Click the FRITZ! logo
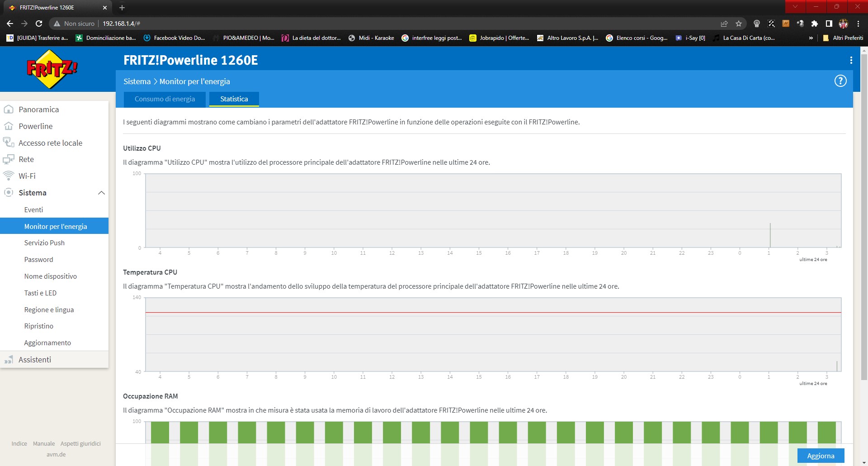Screen dimensions: 868x466 coord(52,69)
